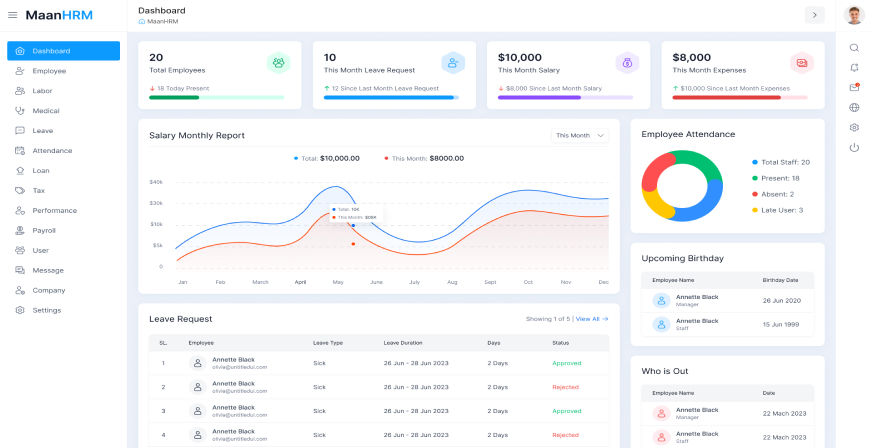This screenshot has width=873, height=448.
Task: Open search from right sidebar icon
Action: (854, 47)
